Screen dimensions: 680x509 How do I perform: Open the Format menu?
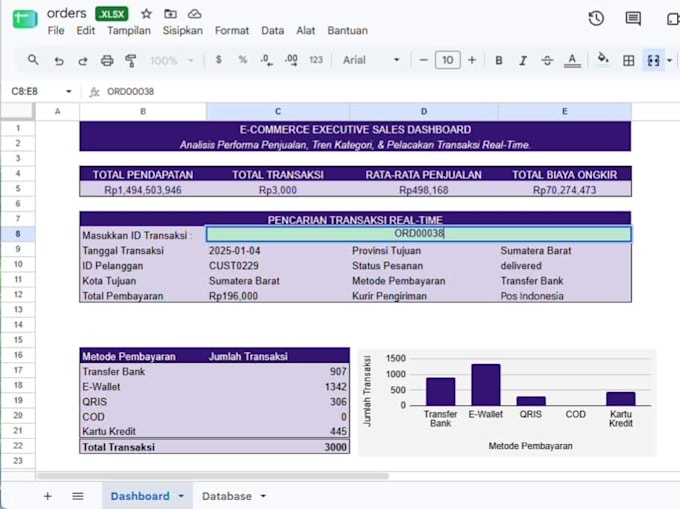pos(232,30)
